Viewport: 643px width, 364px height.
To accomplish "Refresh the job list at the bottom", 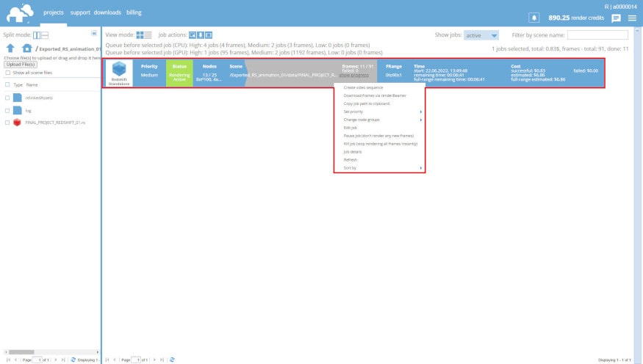I will tap(172, 360).
